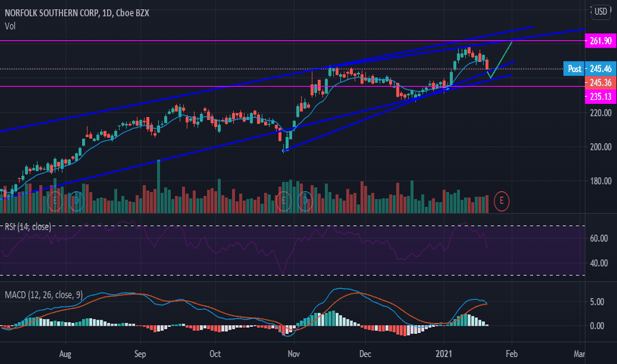Viewport: 617px width, 364px height.
Task: Open the dividend D marker in early November
Action: [305, 201]
